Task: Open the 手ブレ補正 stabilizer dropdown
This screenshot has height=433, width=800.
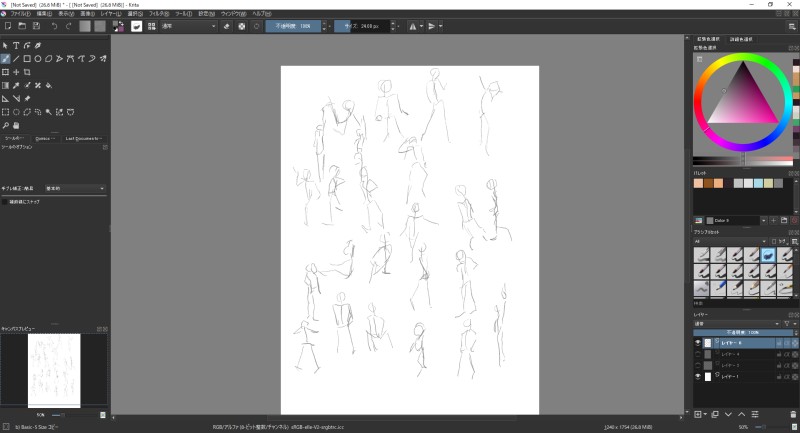Action: [75, 188]
